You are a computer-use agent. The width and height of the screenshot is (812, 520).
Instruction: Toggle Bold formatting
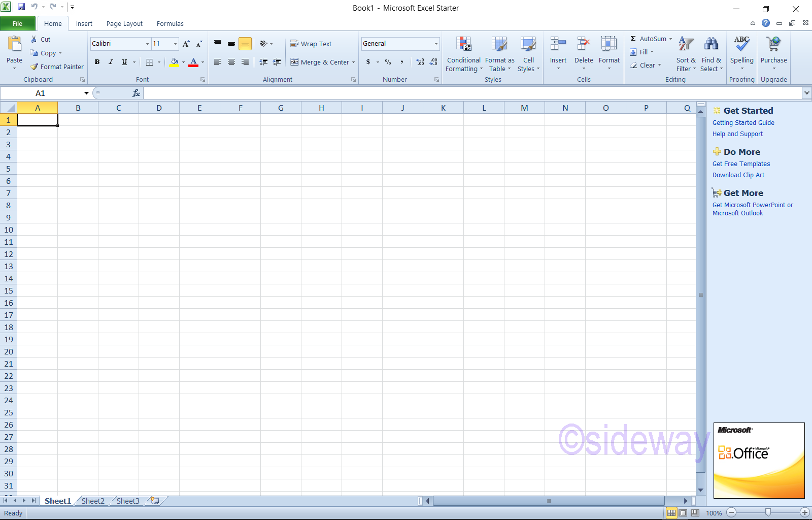97,62
